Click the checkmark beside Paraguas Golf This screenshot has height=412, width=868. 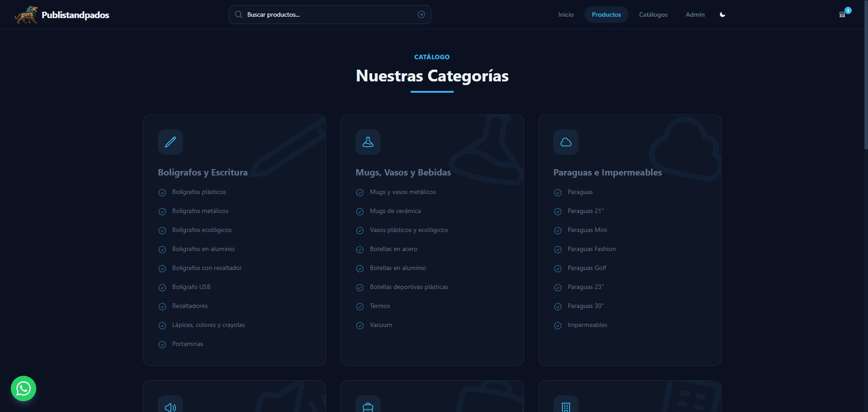click(x=557, y=268)
